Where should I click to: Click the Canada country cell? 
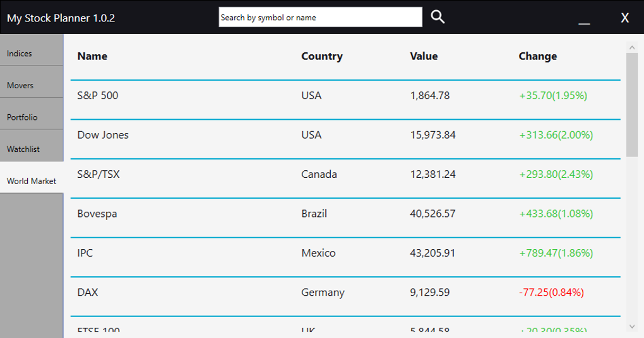(x=319, y=174)
